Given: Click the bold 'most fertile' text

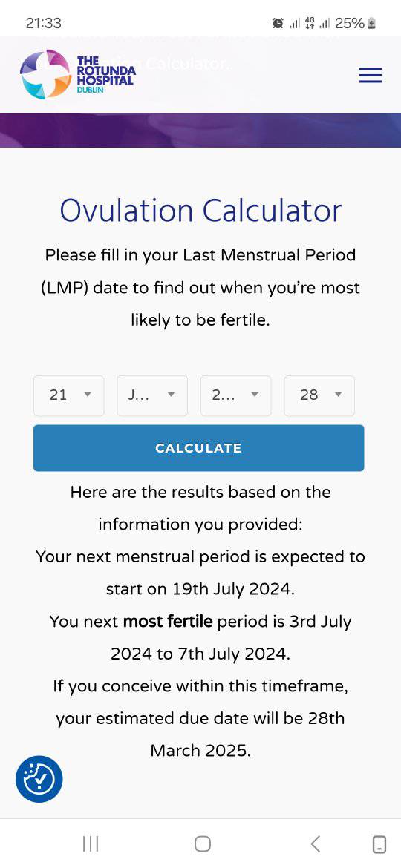Looking at the screenshot, I should [x=167, y=621].
